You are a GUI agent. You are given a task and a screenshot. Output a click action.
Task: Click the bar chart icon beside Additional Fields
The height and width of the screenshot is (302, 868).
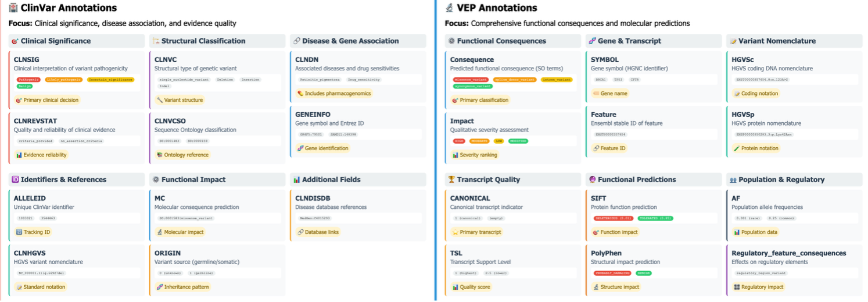[296, 180]
